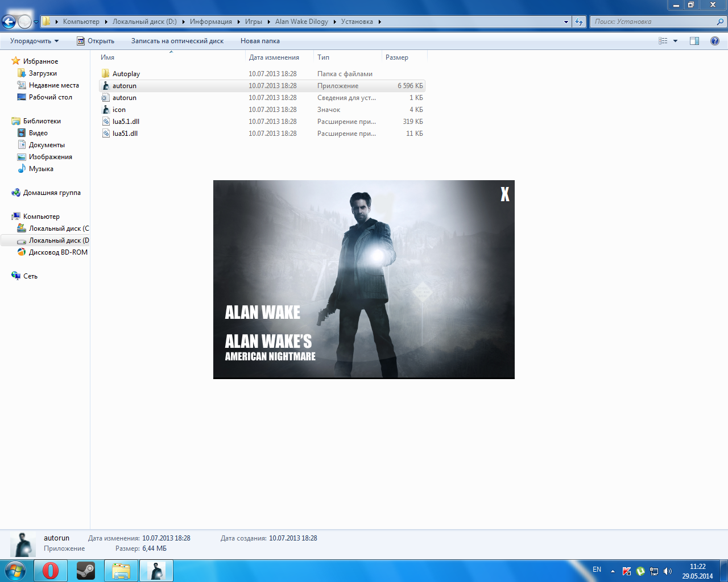
Task: Launch Alan Wake's American Nightmare from splash
Action: click(270, 347)
